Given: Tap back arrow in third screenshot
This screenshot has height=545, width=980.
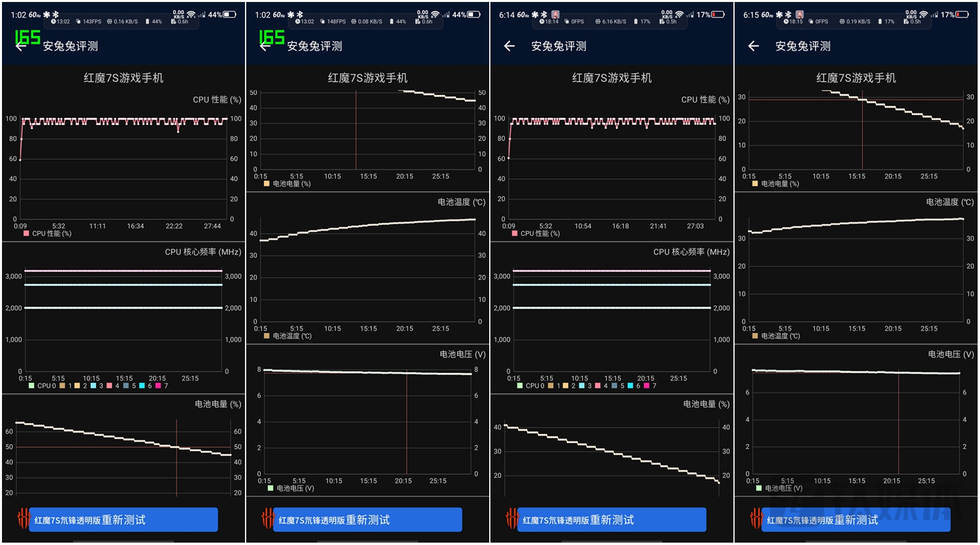Looking at the screenshot, I should click(509, 46).
